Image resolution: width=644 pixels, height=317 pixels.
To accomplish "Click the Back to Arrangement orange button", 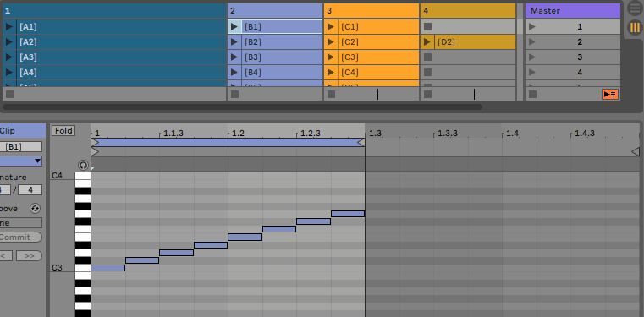I will [x=610, y=94].
